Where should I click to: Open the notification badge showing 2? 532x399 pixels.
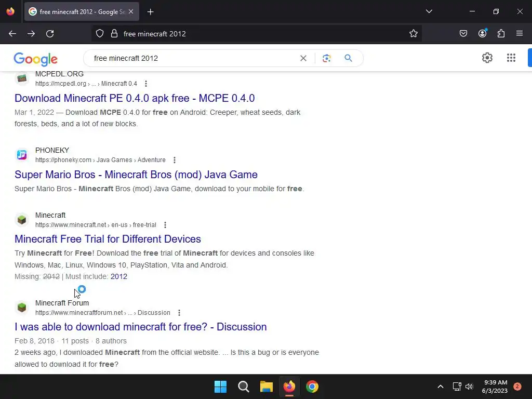pyautogui.click(x=517, y=387)
